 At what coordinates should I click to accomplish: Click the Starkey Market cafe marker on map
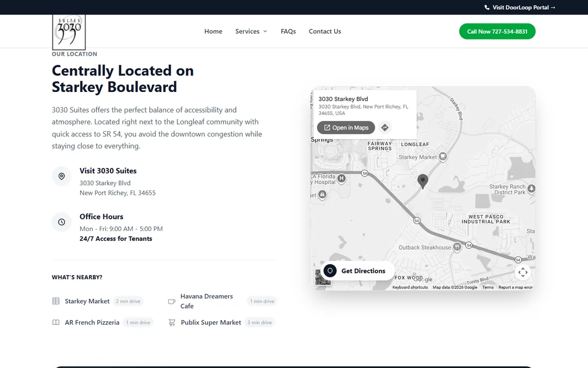click(x=443, y=156)
